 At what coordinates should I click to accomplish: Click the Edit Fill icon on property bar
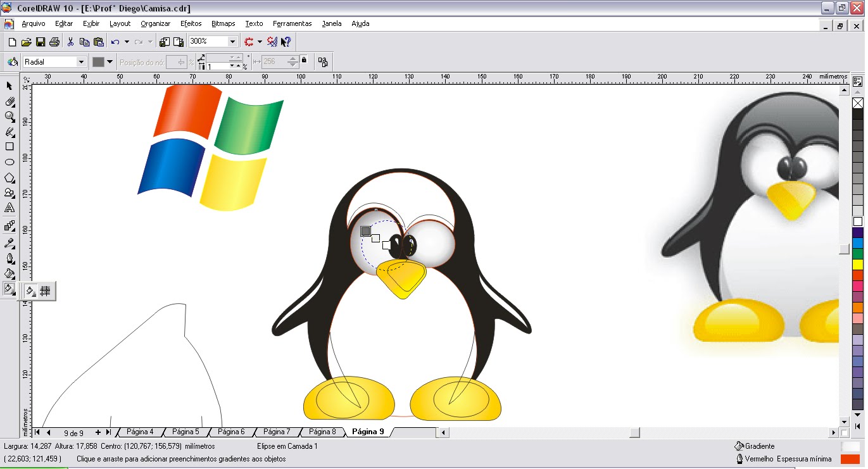tap(12, 62)
